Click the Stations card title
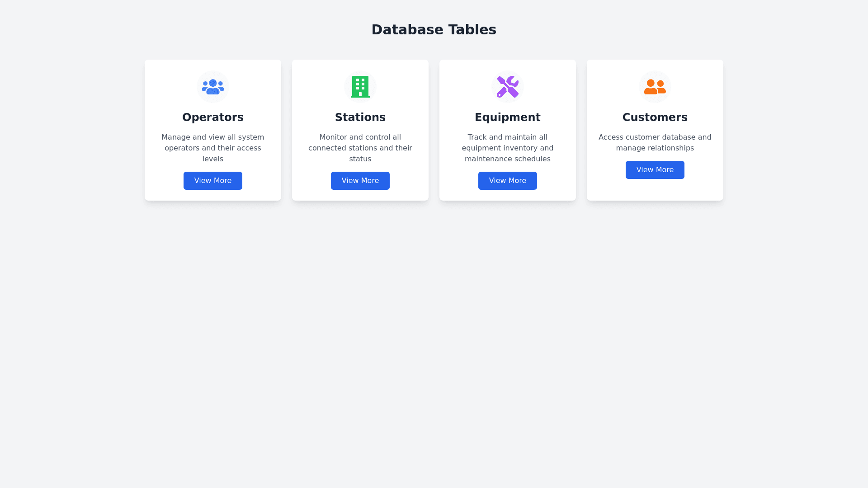 (360, 117)
